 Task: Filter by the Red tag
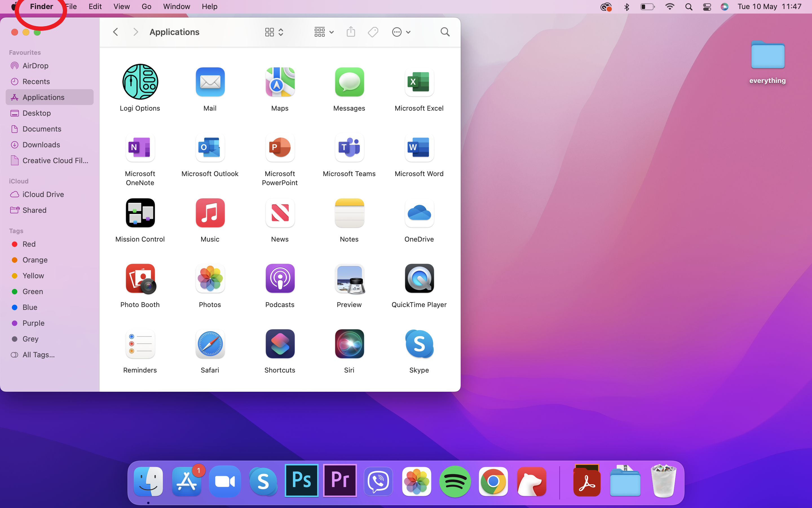tap(50, 244)
